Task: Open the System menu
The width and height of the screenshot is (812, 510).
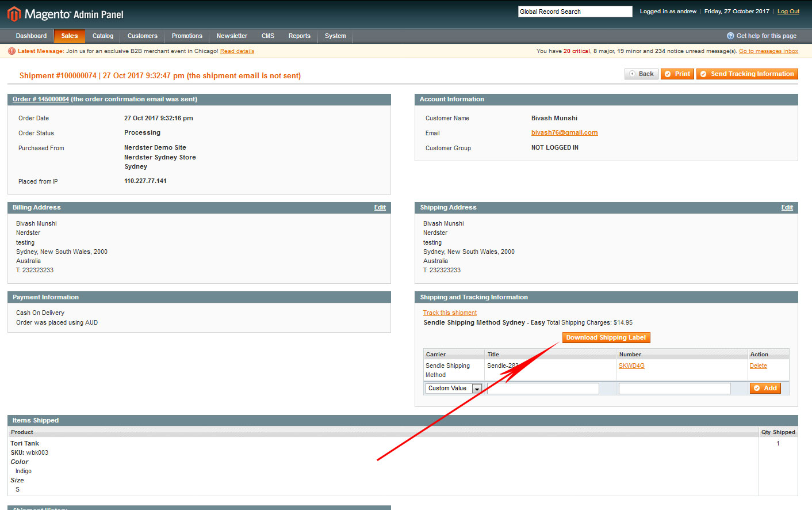Action: (x=335, y=36)
